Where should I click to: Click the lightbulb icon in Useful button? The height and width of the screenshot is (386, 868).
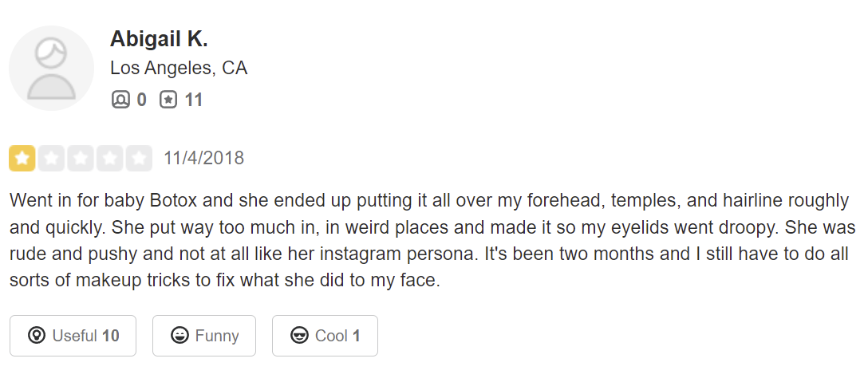click(x=36, y=336)
